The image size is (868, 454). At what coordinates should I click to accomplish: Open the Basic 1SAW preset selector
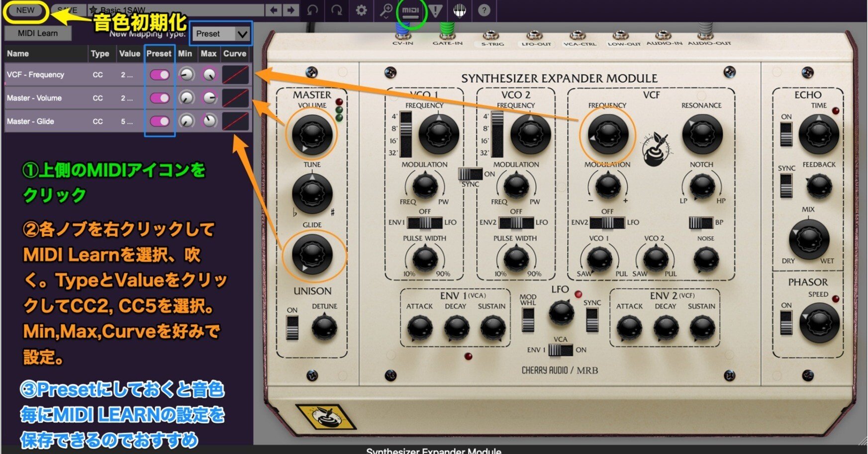pos(124,9)
